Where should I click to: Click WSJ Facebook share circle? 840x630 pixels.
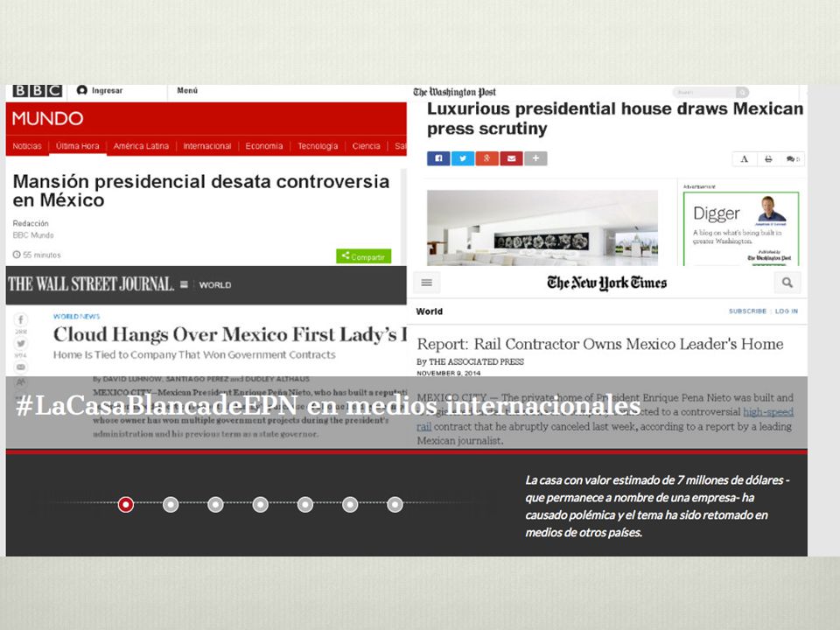point(21,320)
